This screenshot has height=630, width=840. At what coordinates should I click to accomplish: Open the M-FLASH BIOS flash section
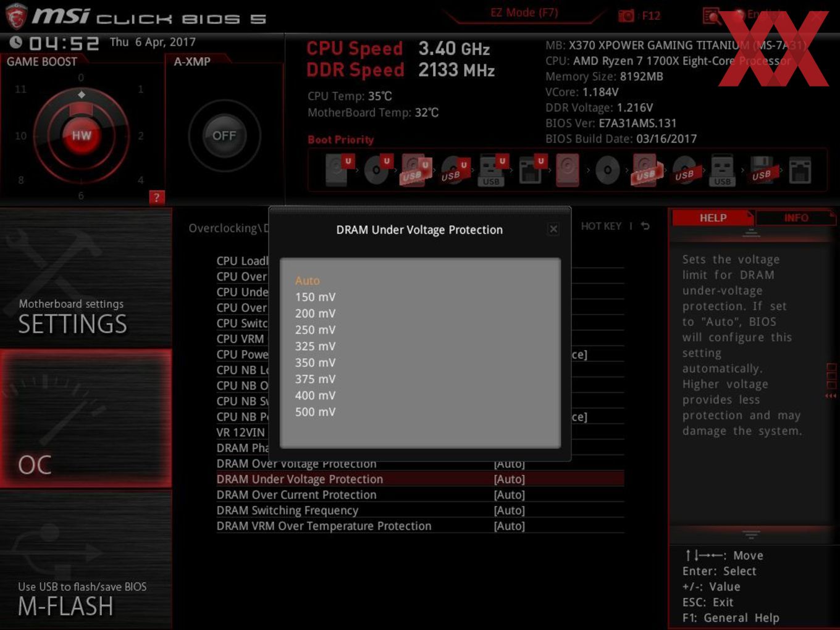(x=86, y=559)
